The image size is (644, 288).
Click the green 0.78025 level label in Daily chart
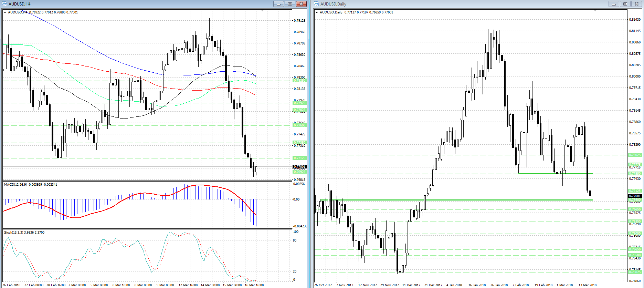coord(635,155)
